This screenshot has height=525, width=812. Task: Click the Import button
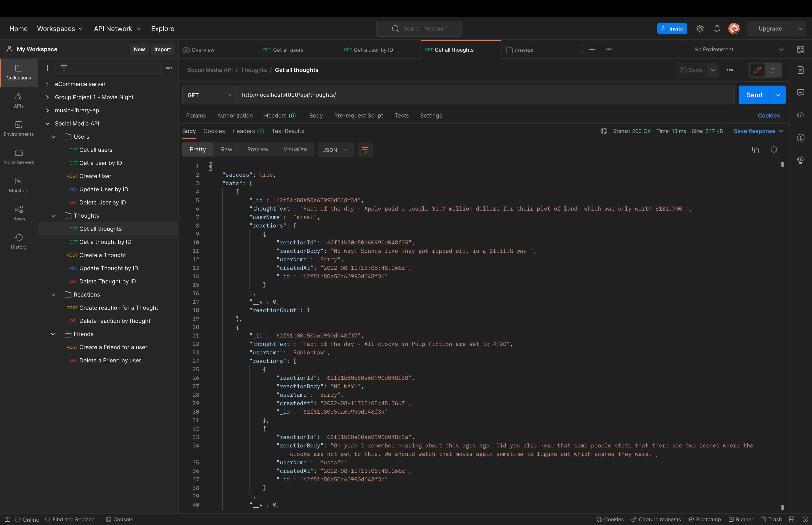(163, 49)
